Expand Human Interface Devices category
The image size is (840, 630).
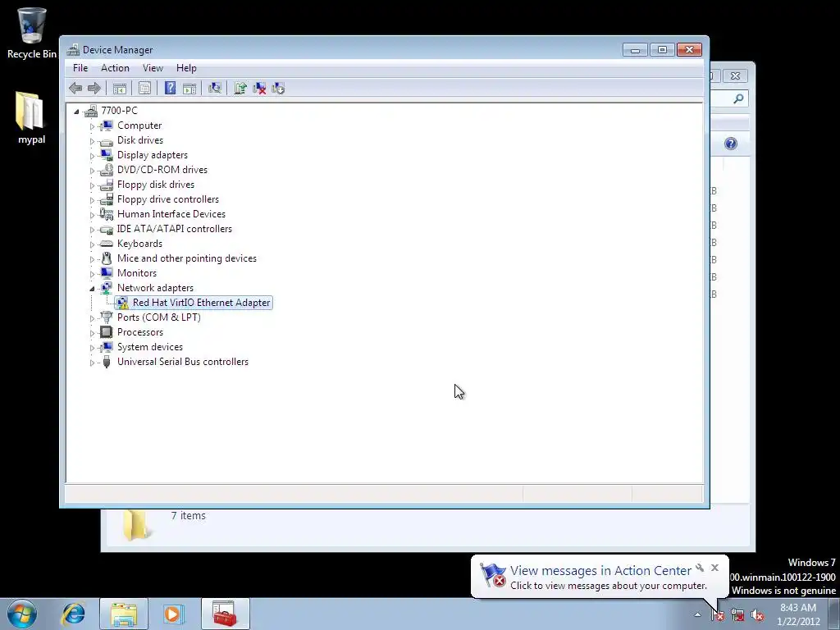[92, 215]
